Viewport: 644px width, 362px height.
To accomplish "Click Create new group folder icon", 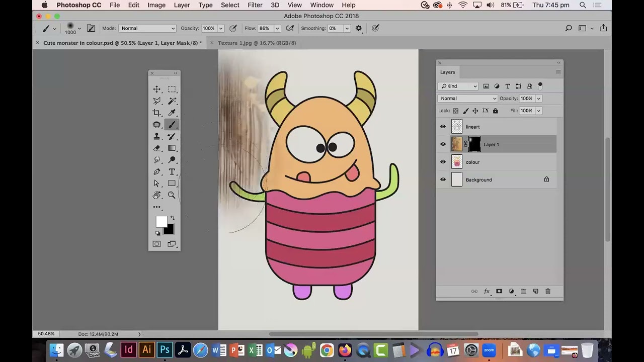I will [x=523, y=291].
